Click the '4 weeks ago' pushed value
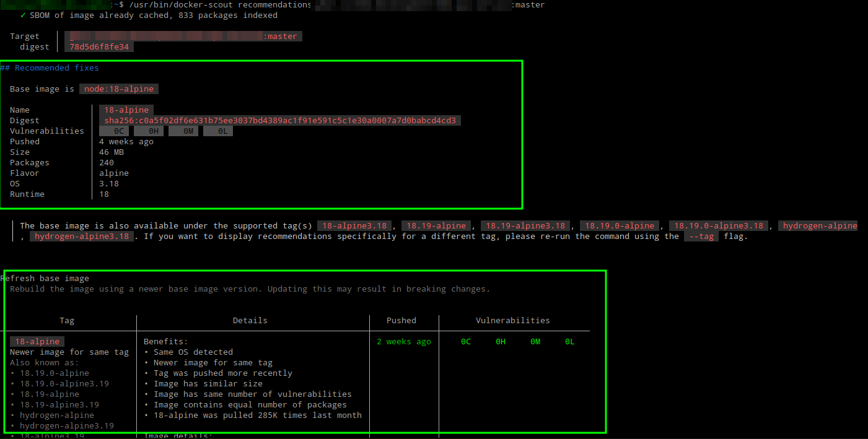 click(126, 142)
